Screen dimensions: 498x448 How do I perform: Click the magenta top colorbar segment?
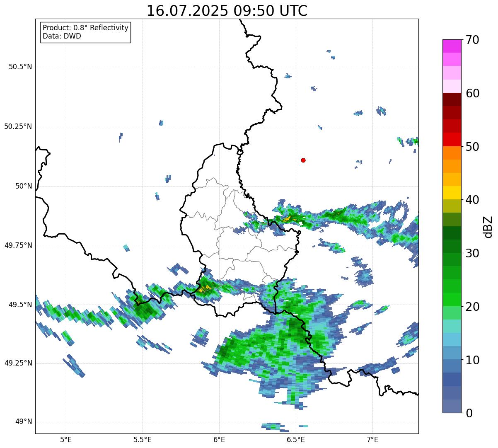tap(452, 46)
